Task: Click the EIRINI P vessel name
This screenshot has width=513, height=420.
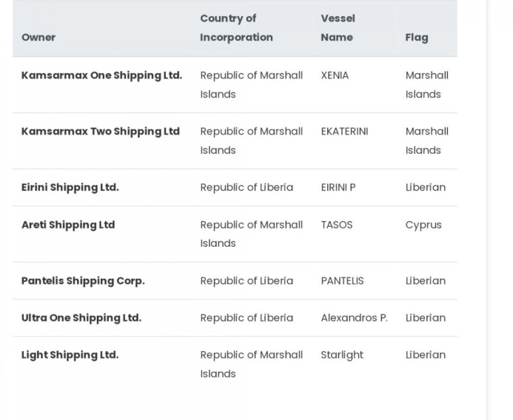Action: click(x=338, y=187)
